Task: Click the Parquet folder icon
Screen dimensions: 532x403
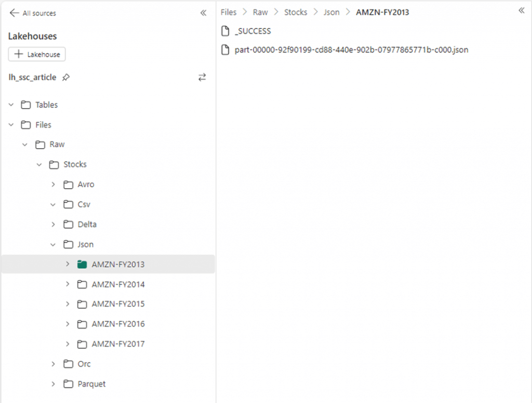Action: coord(68,384)
